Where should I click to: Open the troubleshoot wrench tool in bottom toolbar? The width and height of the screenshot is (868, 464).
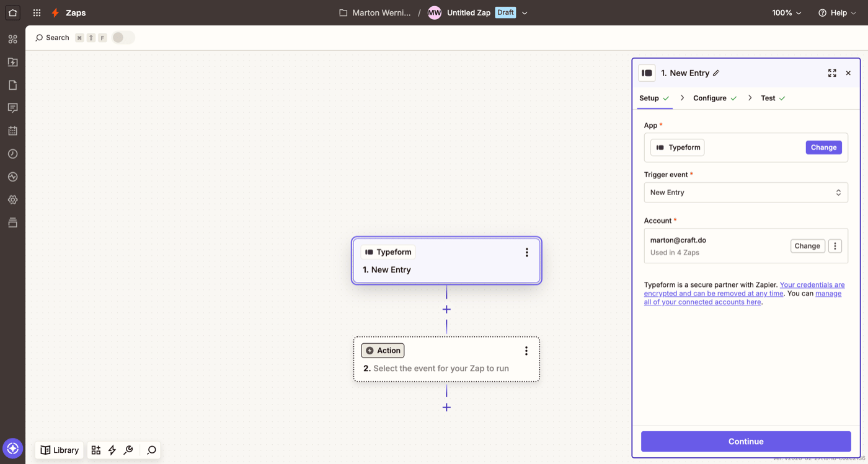[128, 450]
